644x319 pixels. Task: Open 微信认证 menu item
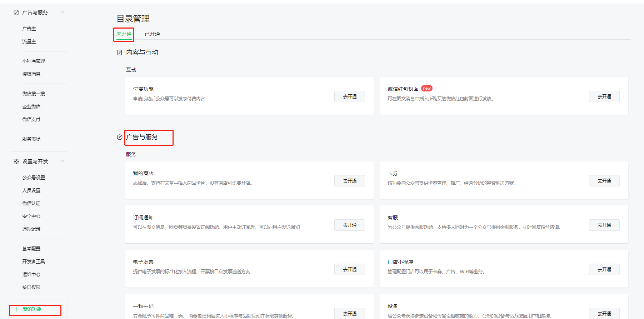[x=31, y=203]
